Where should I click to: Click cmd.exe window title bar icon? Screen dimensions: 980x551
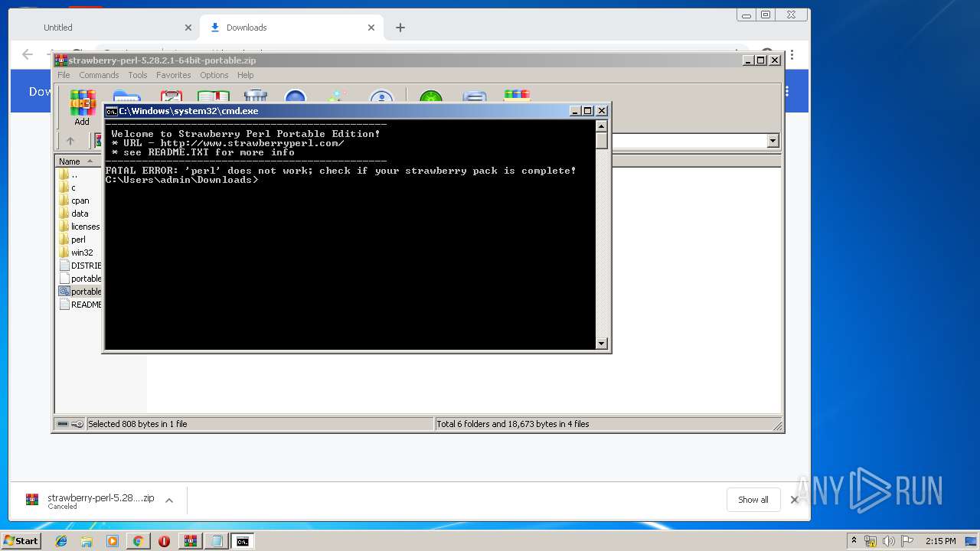(x=112, y=111)
